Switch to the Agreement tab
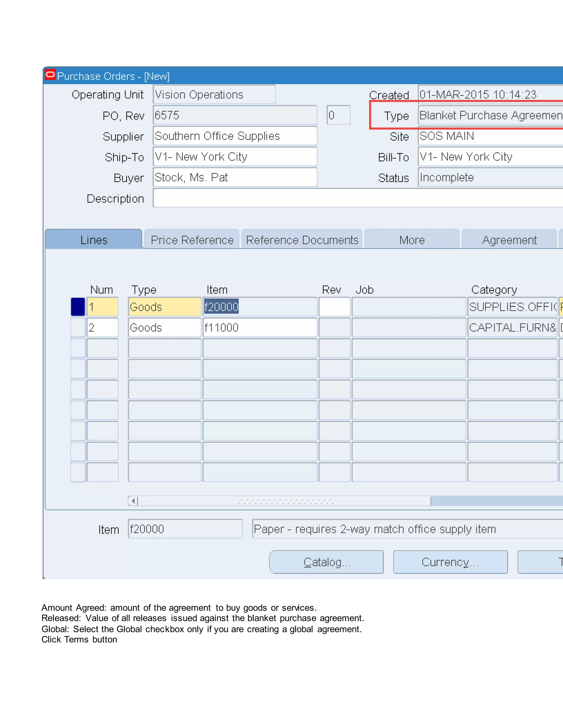Viewport: 563px width, 728px height. click(x=509, y=240)
